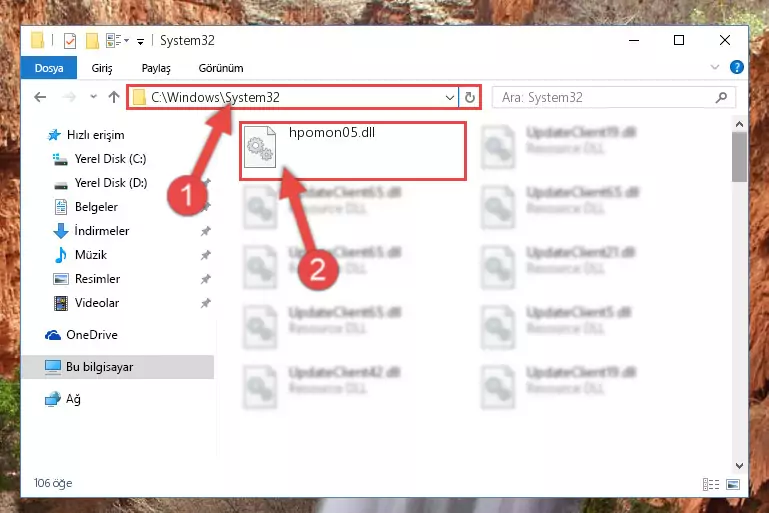Open the Customize Quick Access Toolbar dropdown
This screenshot has height=513, width=769.
pos(140,42)
